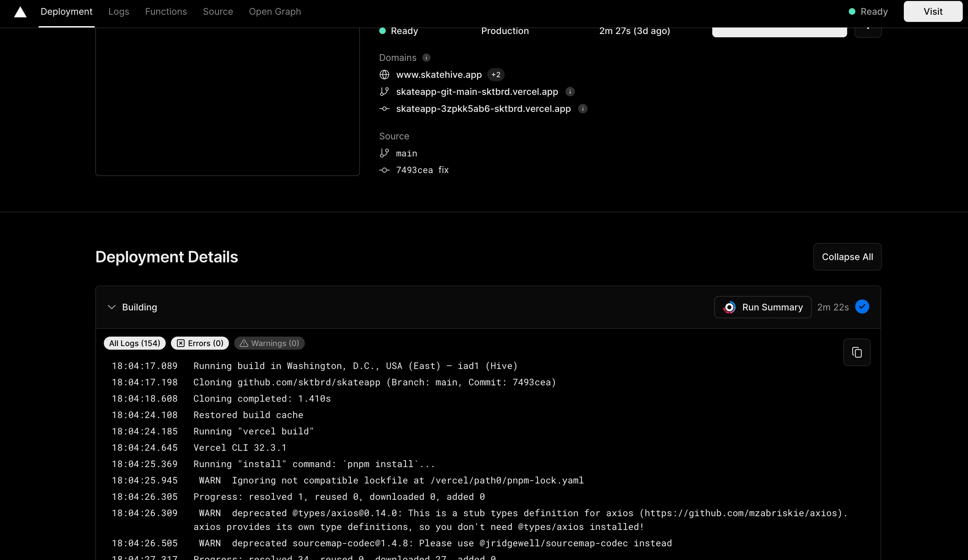Click info icon beside skateapp-3zpkk5ab6 domain

click(583, 109)
